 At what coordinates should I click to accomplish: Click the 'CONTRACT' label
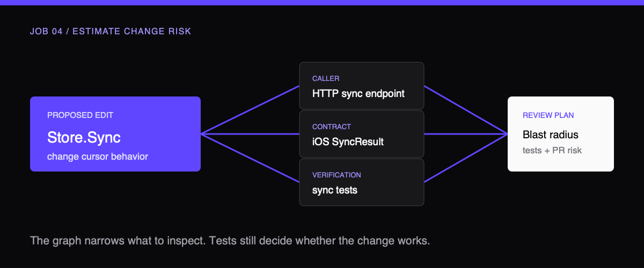tap(332, 127)
